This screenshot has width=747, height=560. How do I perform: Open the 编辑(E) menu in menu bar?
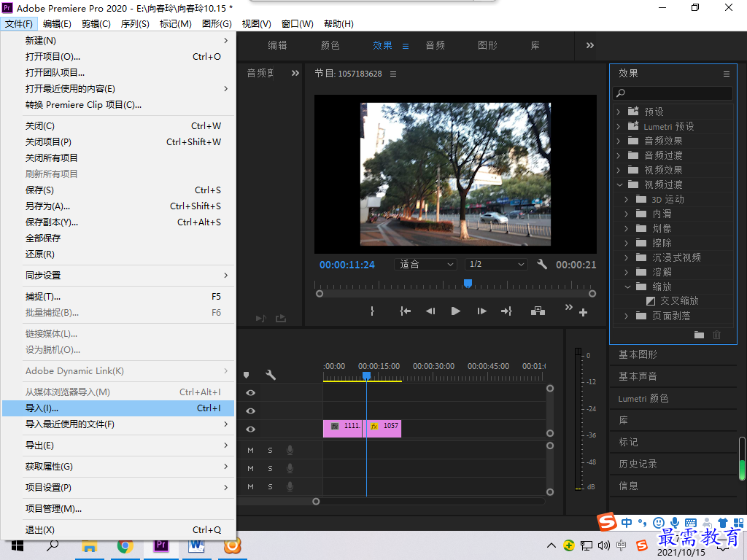pyautogui.click(x=57, y=24)
